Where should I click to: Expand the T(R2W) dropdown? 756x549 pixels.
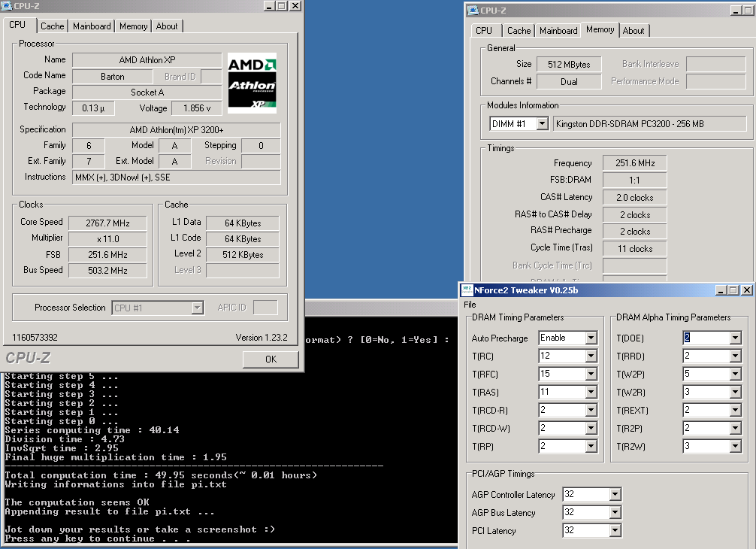coord(735,446)
